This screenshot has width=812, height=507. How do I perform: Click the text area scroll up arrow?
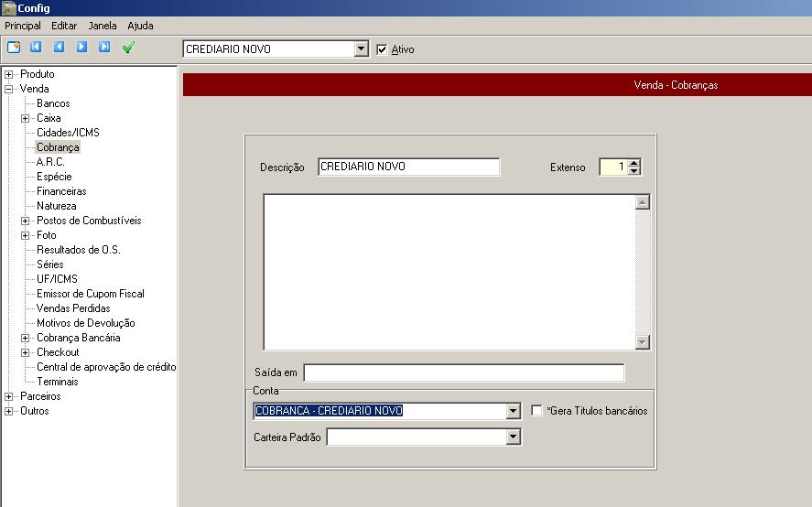pos(642,202)
